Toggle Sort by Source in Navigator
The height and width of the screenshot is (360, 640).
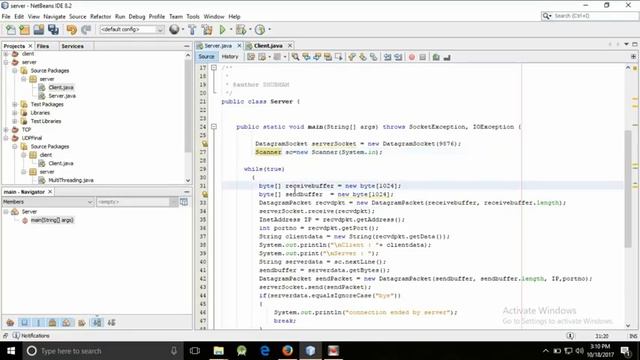click(111, 322)
